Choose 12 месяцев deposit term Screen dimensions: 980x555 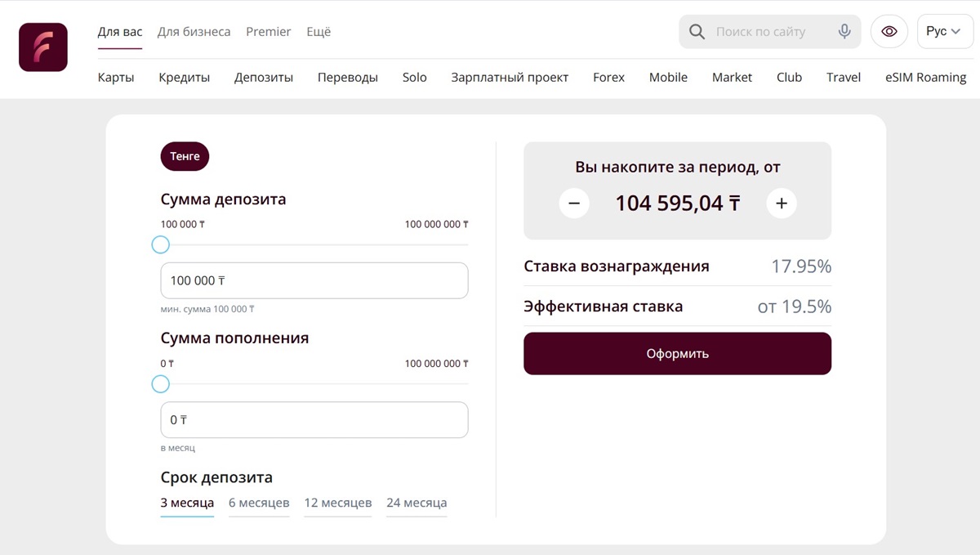pos(338,503)
